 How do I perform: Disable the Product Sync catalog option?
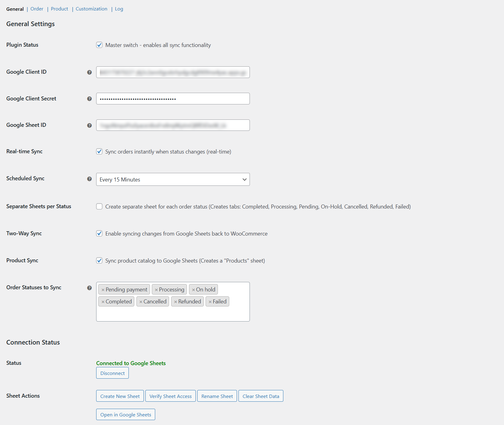tap(99, 260)
